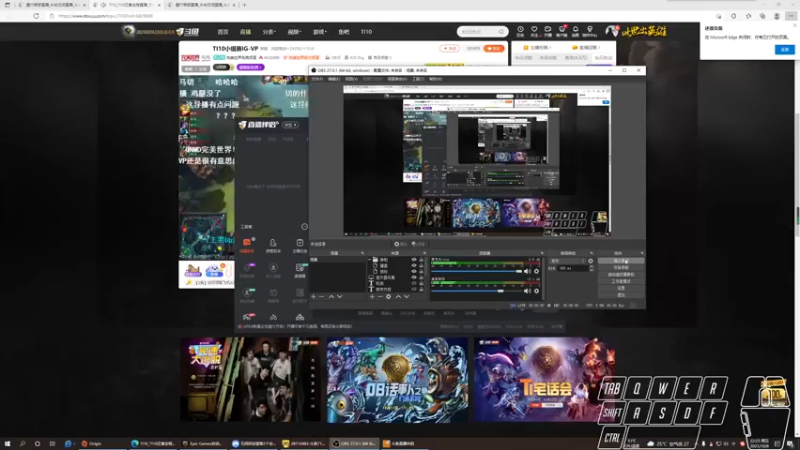The width and height of the screenshot is (800, 450).
Task: Click the add source plus icon in OBS
Action: click(372, 296)
